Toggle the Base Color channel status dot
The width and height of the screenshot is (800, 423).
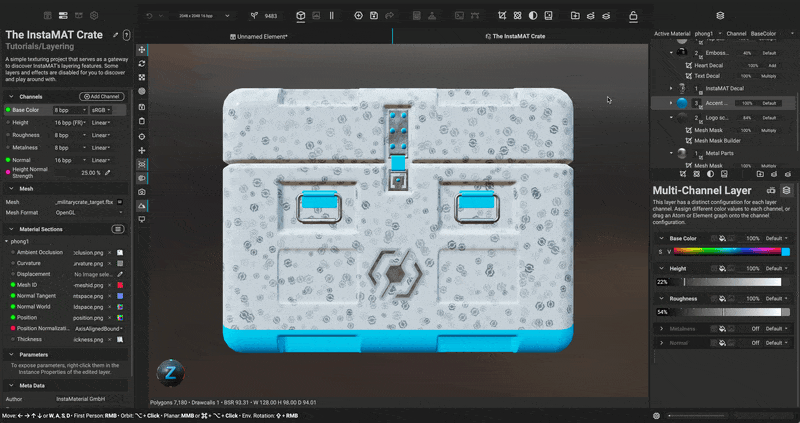(x=8, y=110)
